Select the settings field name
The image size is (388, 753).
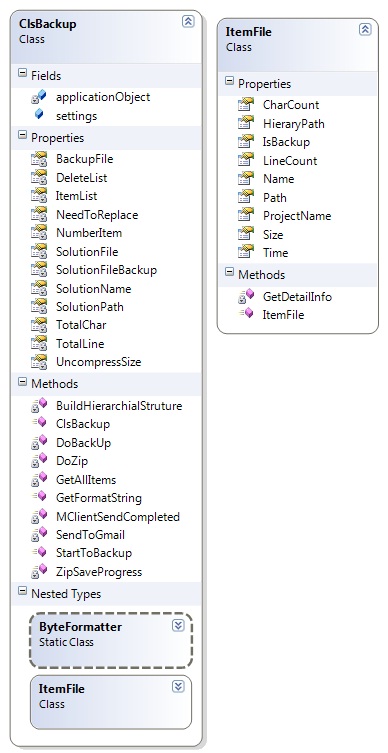[x=76, y=116]
